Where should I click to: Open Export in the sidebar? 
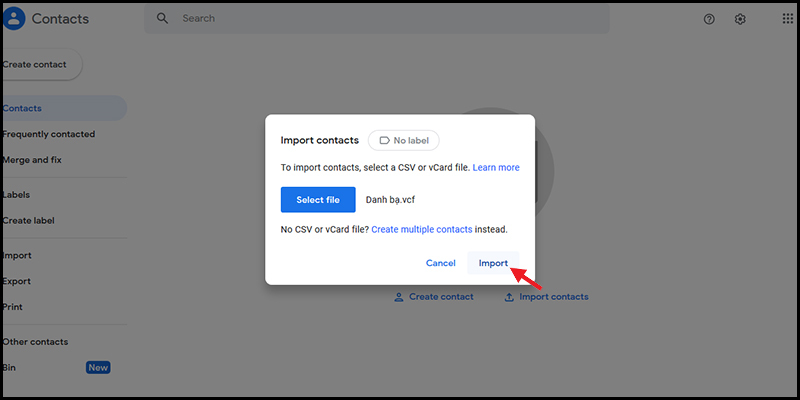pos(17,281)
